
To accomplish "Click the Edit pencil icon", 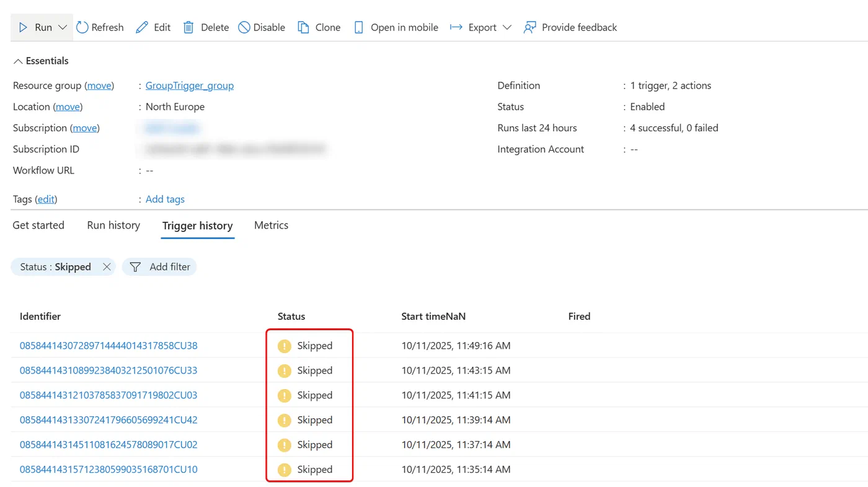I will click(142, 27).
